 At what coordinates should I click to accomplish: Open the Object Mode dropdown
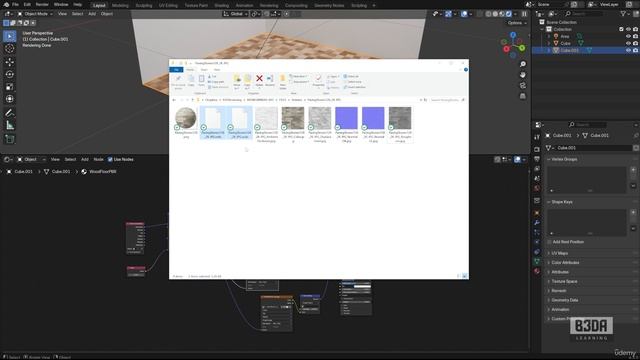(x=35, y=14)
